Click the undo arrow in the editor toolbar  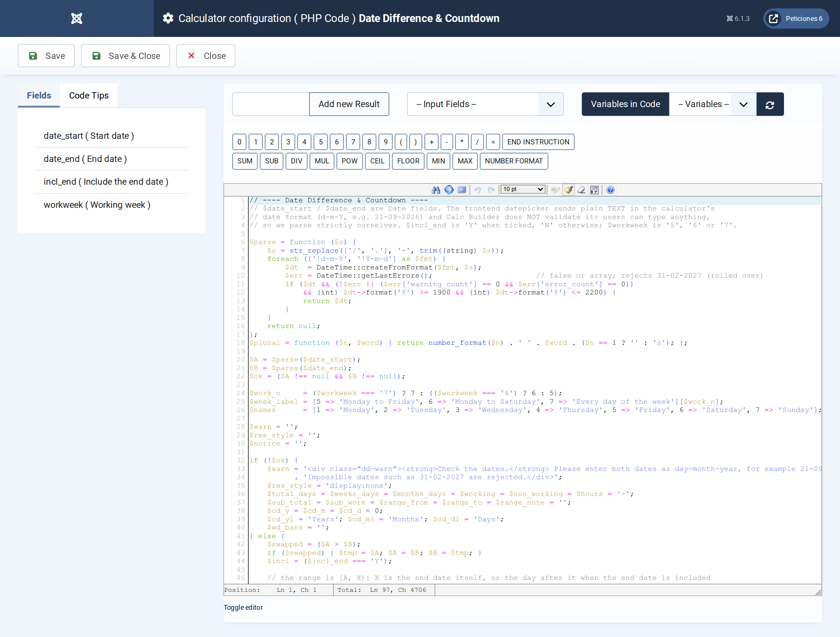click(478, 190)
